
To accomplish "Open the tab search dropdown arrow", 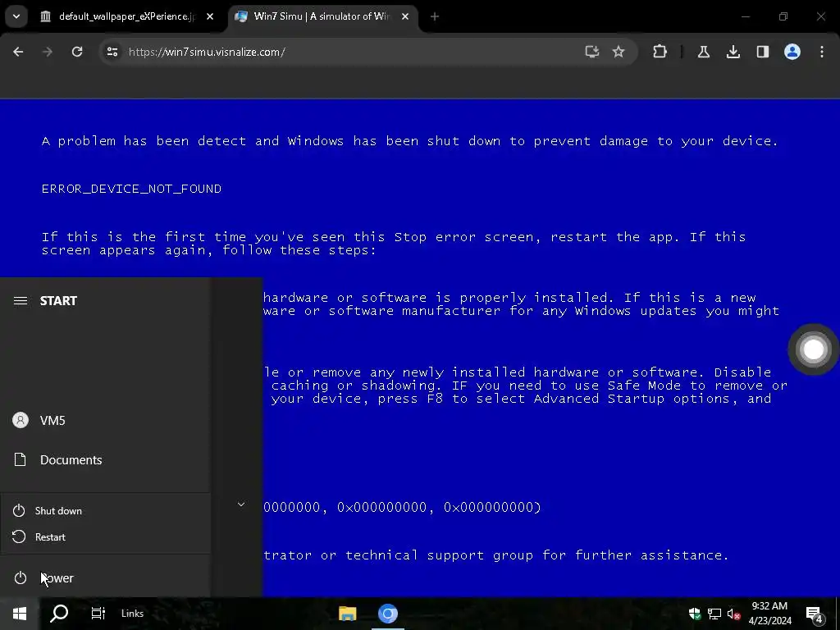I will tap(16, 16).
